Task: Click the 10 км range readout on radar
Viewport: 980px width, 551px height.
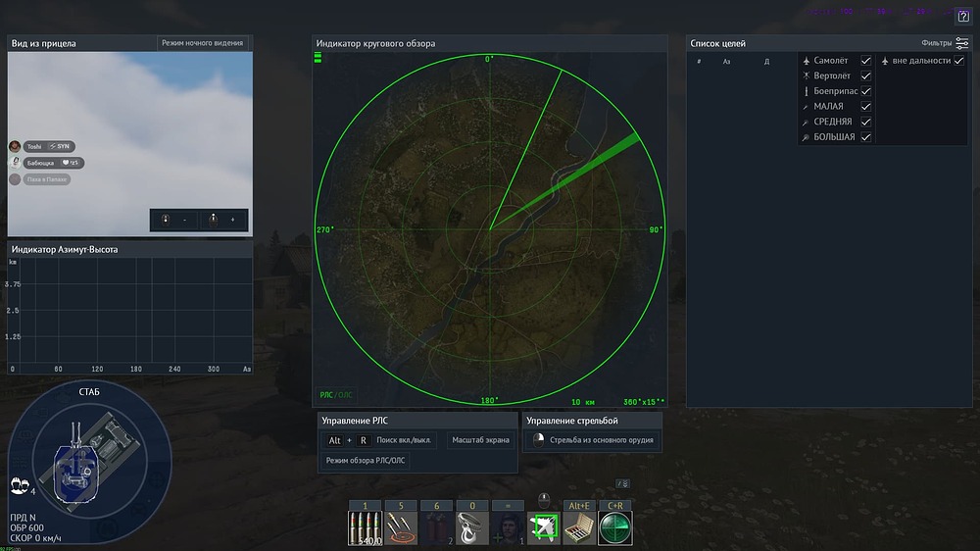Action: 583,402
